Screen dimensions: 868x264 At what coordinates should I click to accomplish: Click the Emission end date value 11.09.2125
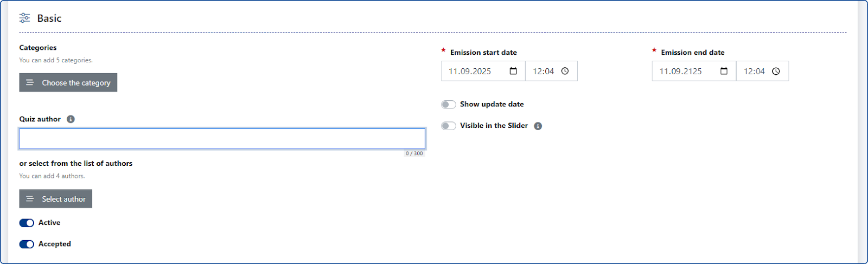point(680,71)
